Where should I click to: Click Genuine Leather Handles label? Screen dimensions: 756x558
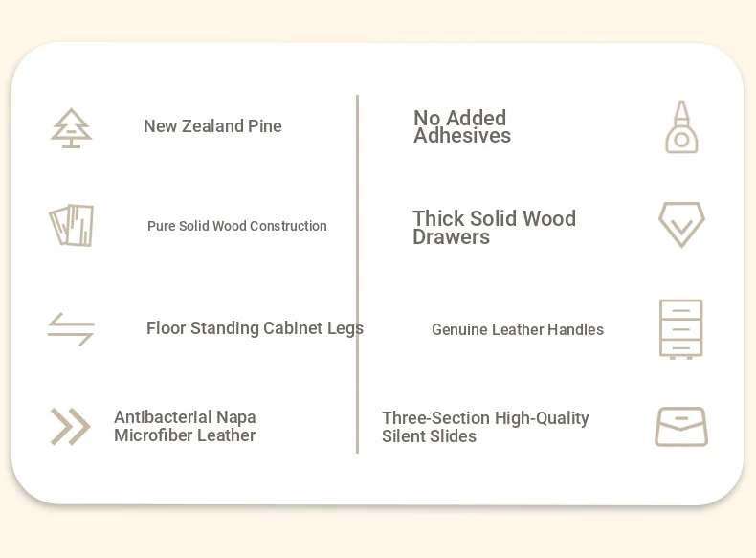[x=518, y=329]
